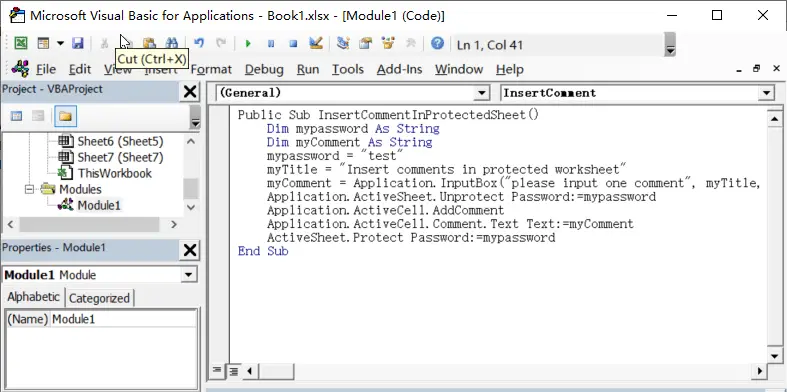Click the 'End Sub' line in code
Viewport: 787px width, 392px height.
click(263, 251)
